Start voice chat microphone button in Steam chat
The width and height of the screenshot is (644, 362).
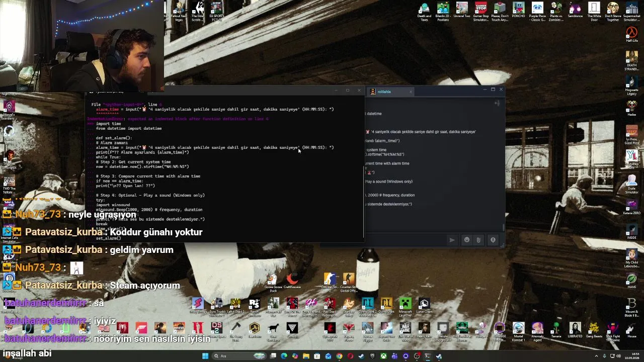tap(493, 240)
